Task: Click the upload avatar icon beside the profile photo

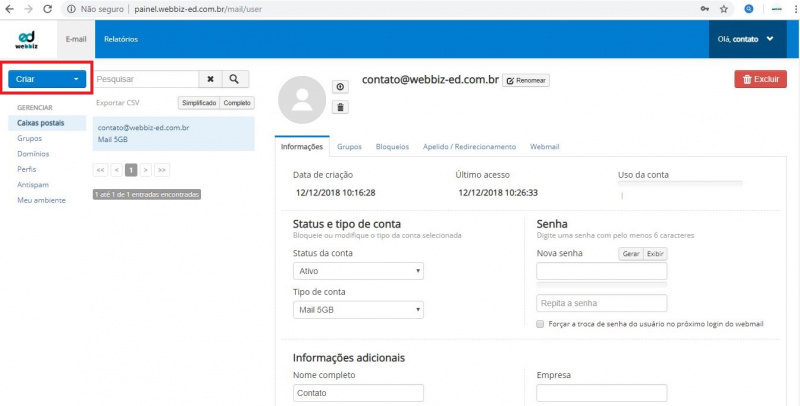Action: click(340, 88)
